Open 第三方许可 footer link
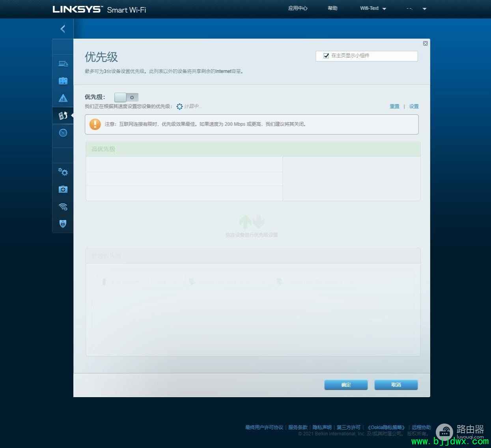 click(349, 427)
